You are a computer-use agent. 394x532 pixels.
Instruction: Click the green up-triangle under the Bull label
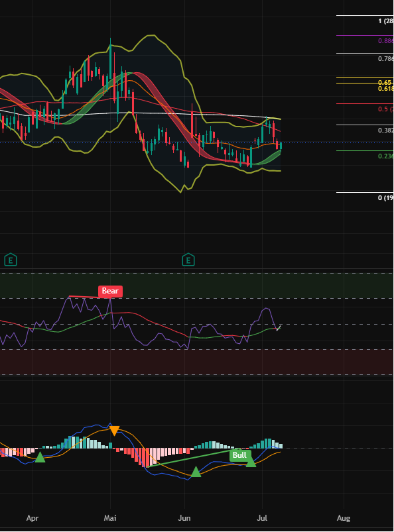click(x=251, y=462)
